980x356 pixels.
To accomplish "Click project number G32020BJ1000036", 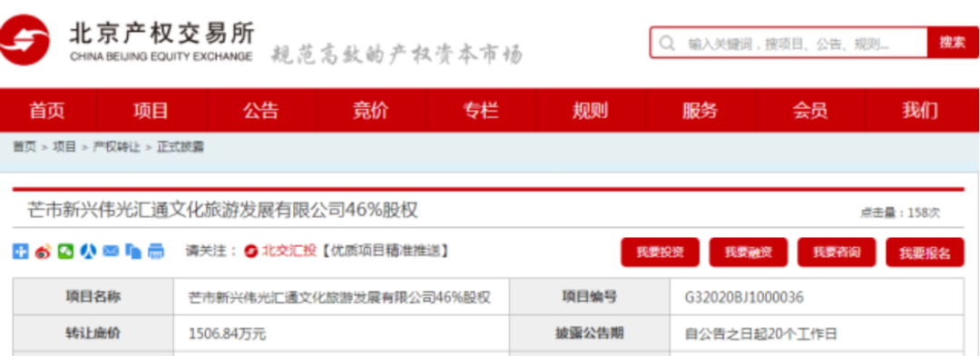I will [x=744, y=297].
